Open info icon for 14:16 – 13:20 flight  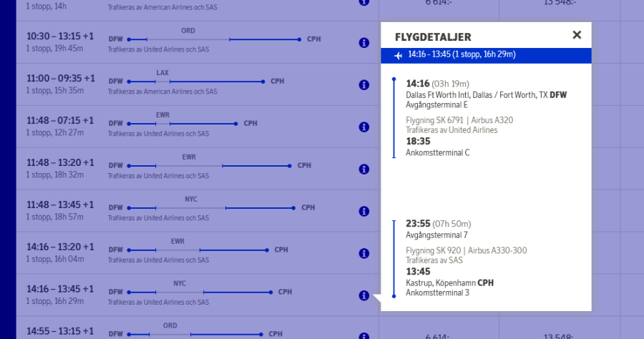point(364,253)
